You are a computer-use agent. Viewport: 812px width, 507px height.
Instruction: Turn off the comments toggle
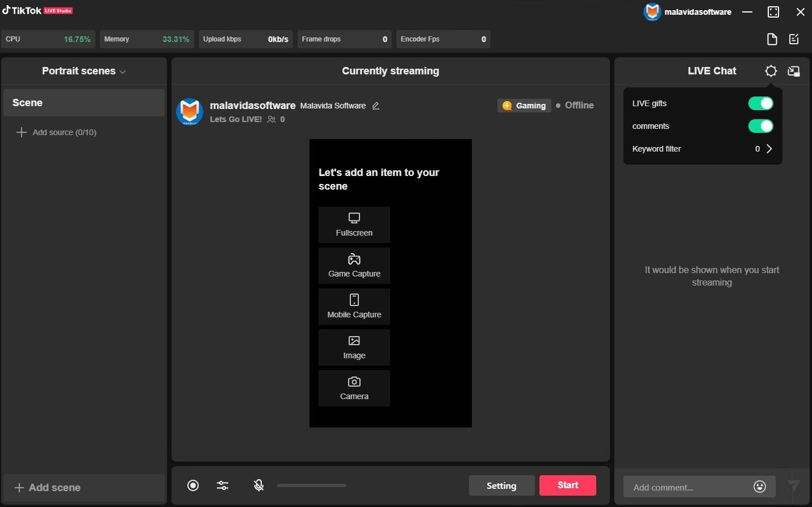click(x=760, y=126)
